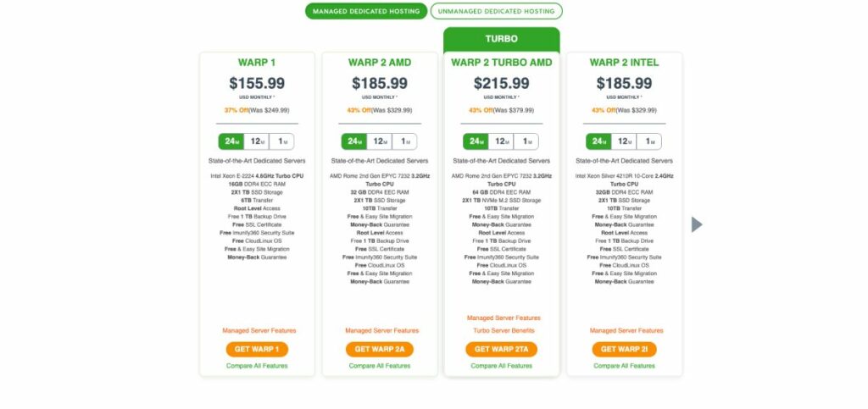Viewport: 868px width, 409px height.
Task: Click the next plans arrow icon
Action: 698,224
